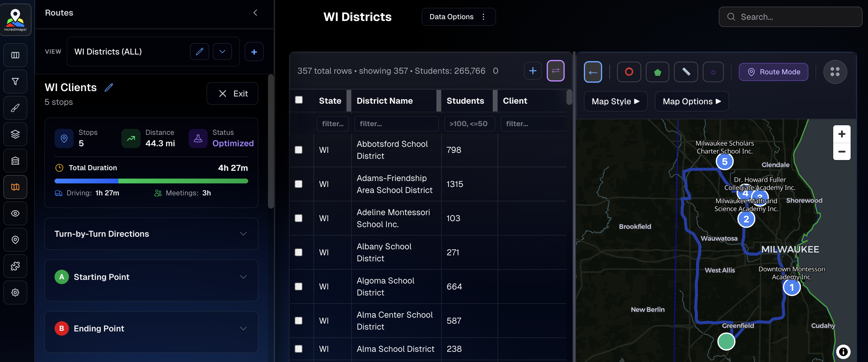This screenshot has width=868, height=362.
Task: Toggle the select-all checkbox in the table header
Action: [299, 100]
